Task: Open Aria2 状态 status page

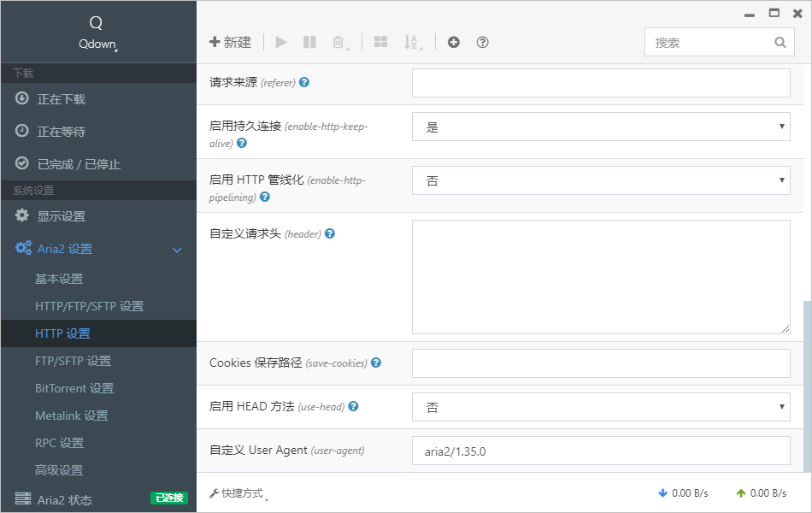Action: [98, 499]
